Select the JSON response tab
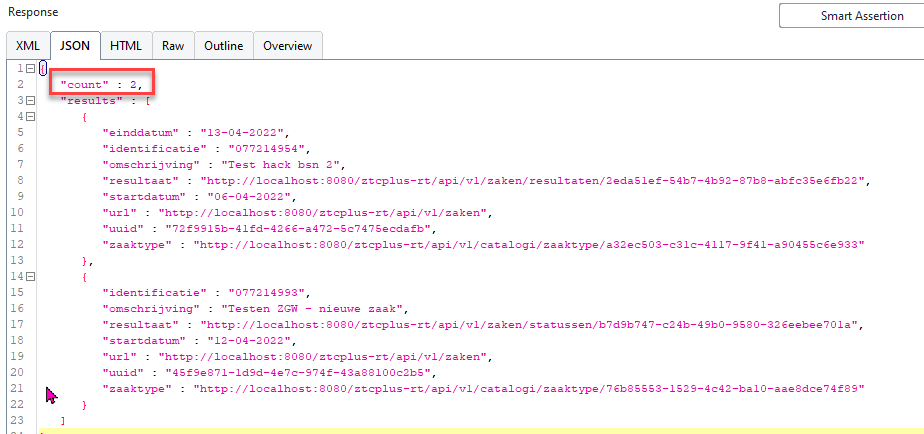Screen dimensions: 924x434 (75, 46)
